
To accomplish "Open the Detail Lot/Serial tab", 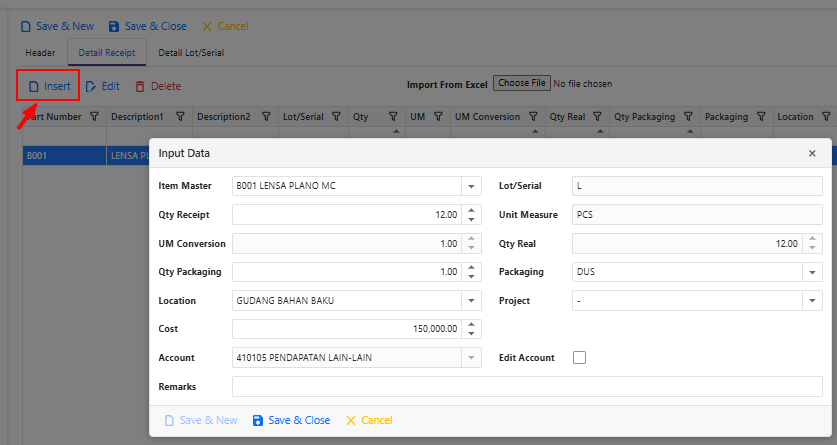I will 191,53.
